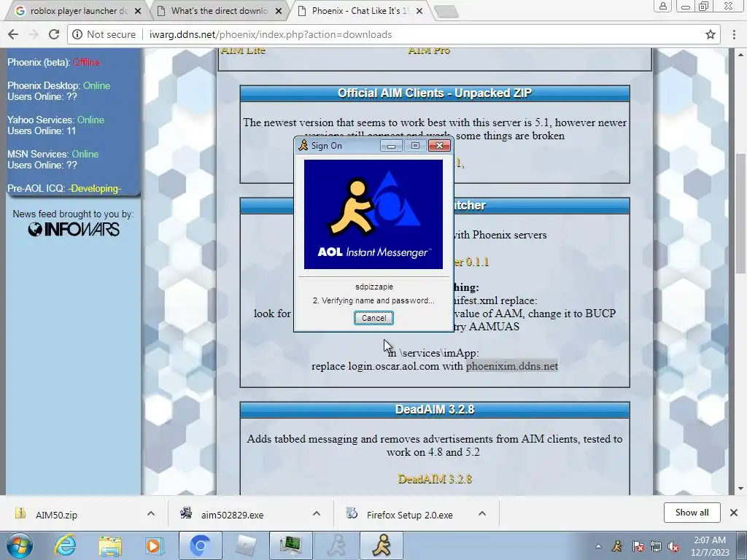Image resolution: width=747 pixels, height=560 pixels.
Task: Click the page vertical scrollbar thumb
Action: 740,214
